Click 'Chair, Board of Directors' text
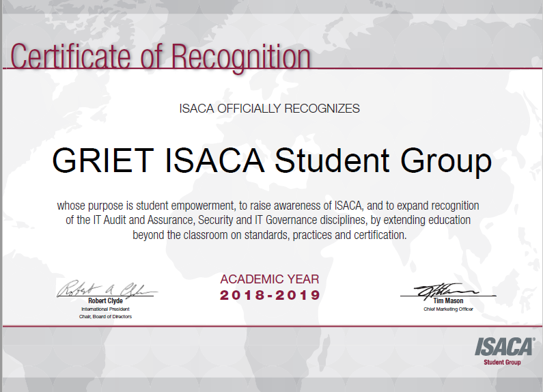The width and height of the screenshot is (543, 392). coord(105,316)
